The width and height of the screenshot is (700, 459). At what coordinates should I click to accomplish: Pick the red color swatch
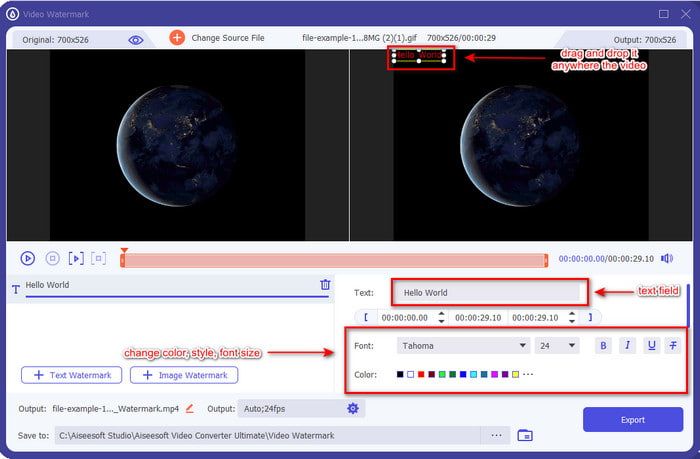coord(421,375)
